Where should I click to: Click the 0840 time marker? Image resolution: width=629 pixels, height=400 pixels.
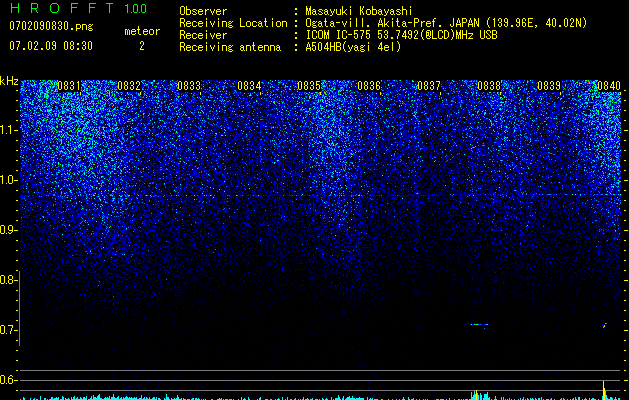coord(609,86)
